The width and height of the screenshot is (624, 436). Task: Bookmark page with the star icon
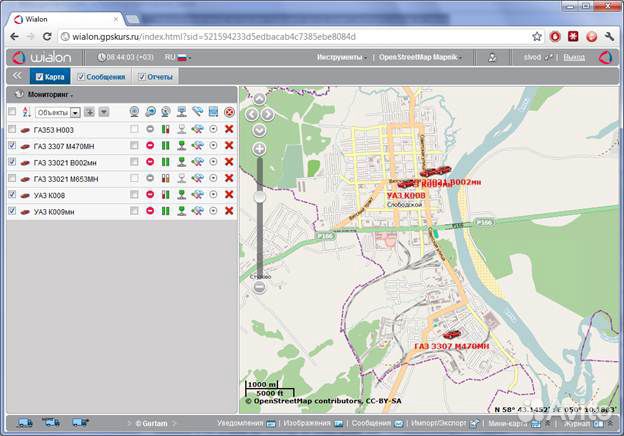[536, 36]
